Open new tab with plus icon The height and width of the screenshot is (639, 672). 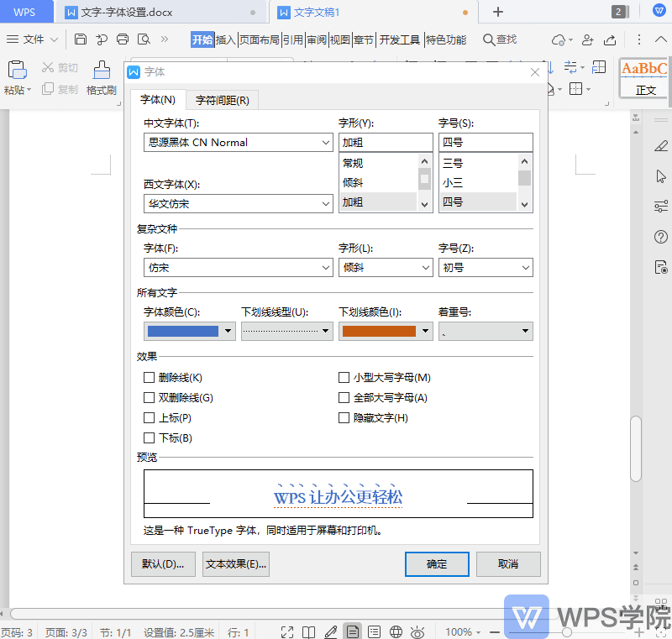coord(497,12)
